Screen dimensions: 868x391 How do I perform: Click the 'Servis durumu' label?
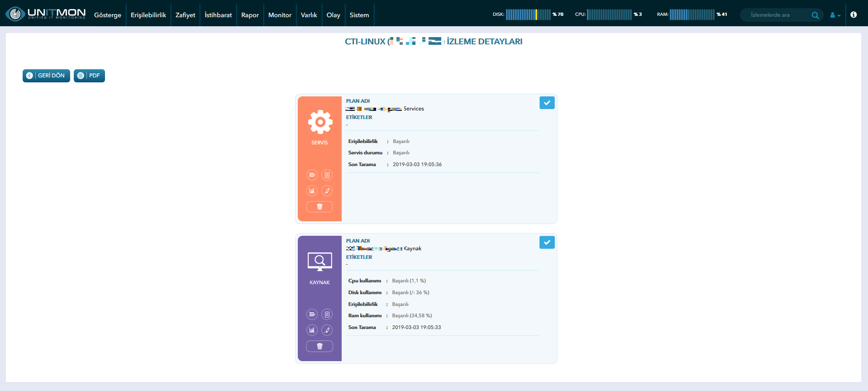[x=365, y=153]
